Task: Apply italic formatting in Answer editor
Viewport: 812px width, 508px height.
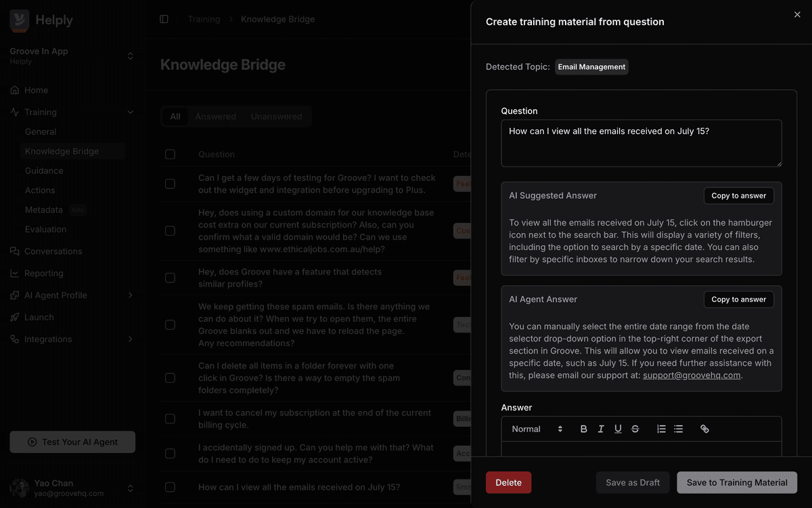Action: [601, 429]
